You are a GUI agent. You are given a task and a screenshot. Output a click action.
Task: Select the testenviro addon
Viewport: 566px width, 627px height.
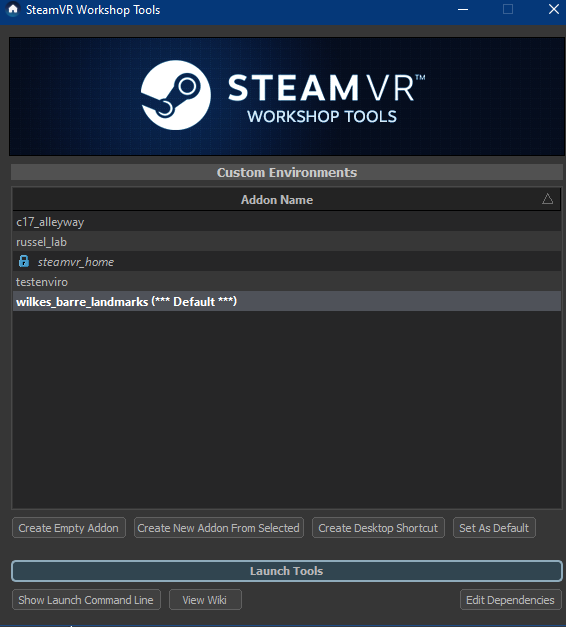pos(286,282)
